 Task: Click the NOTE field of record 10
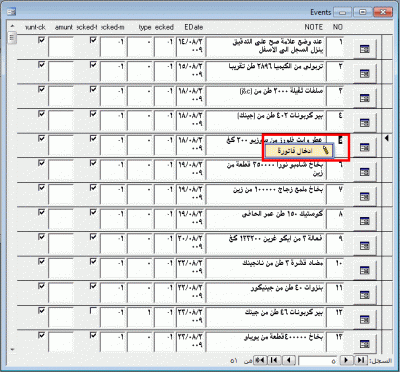[265, 268]
